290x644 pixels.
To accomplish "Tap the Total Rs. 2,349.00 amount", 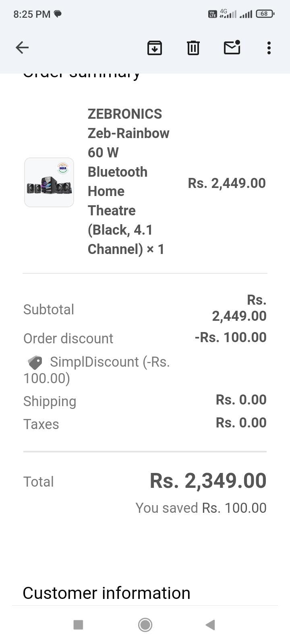I will click(208, 481).
